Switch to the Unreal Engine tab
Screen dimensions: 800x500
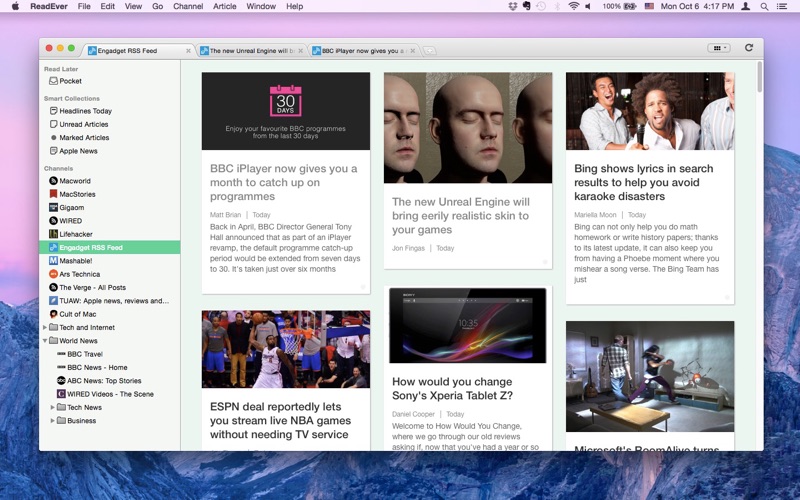click(251, 50)
